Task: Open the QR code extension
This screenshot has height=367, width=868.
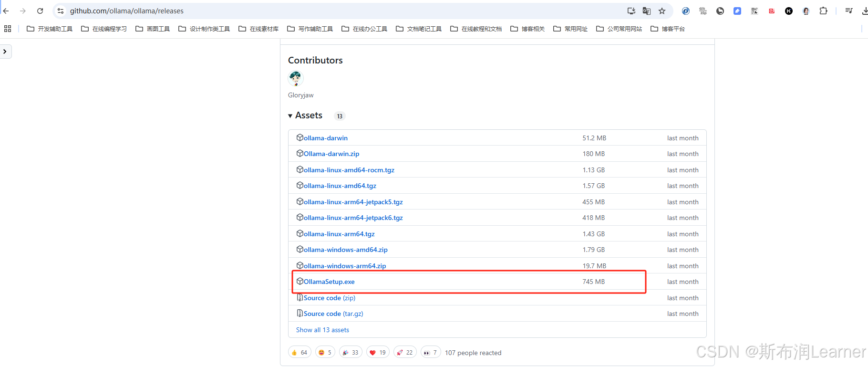Action: click(x=754, y=10)
